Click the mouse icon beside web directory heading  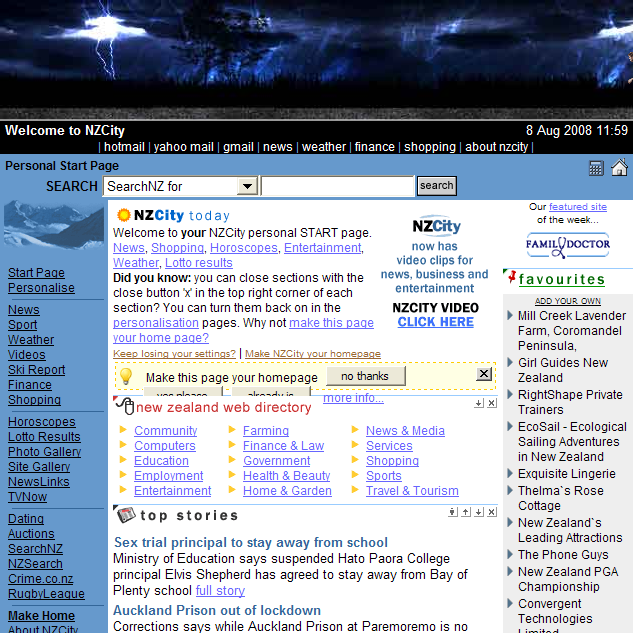click(x=125, y=406)
